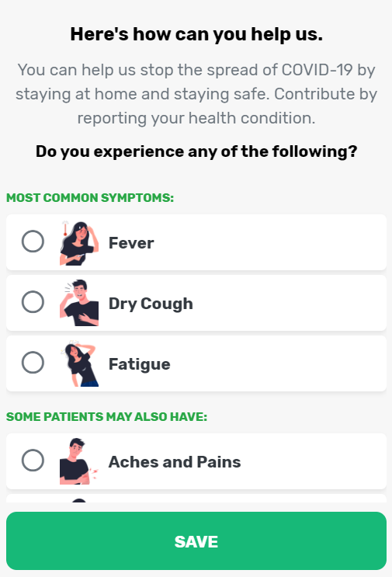Image resolution: width=392 pixels, height=577 pixels.
Task: Save the symptom report with the SAVE button
Action: point(196,541)
